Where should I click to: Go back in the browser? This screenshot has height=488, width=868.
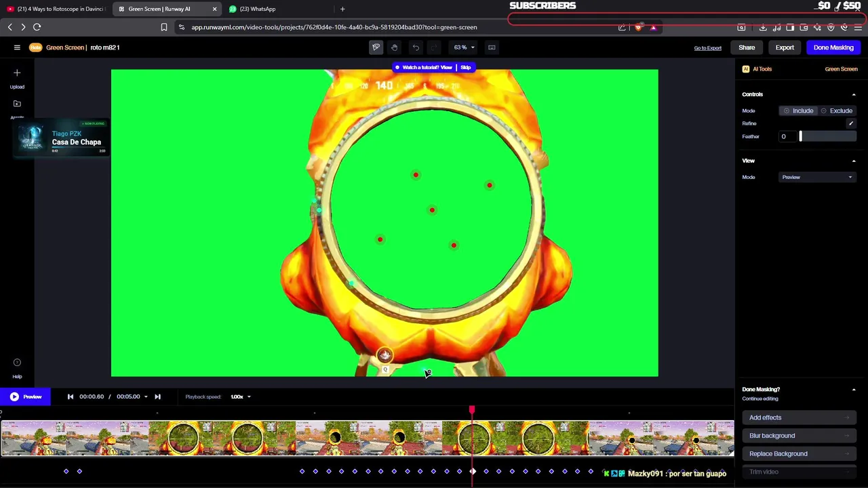click(10, 27)
